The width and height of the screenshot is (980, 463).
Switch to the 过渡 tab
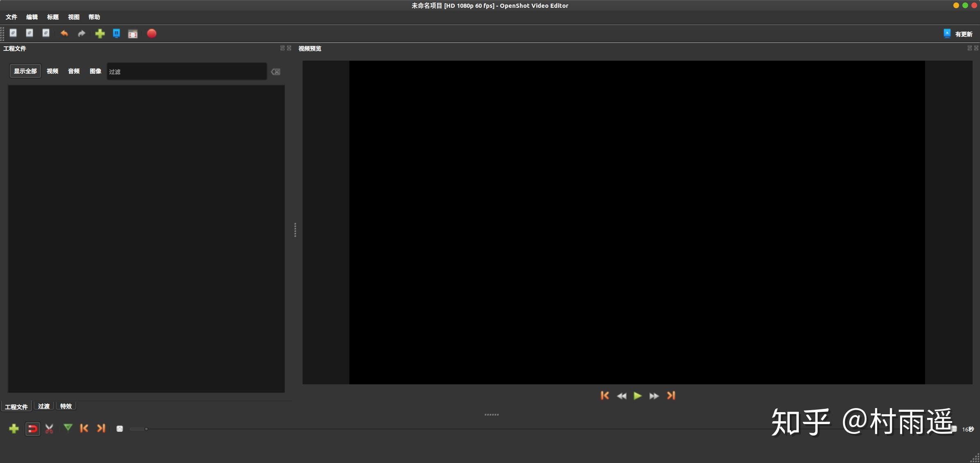(44, 406)
